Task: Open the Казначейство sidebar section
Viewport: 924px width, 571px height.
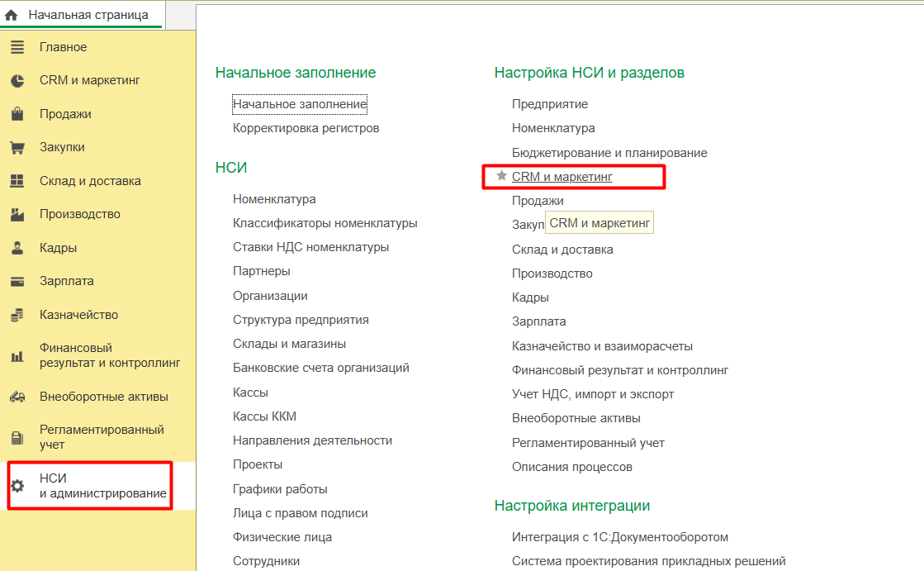Action: pos(79,315)
